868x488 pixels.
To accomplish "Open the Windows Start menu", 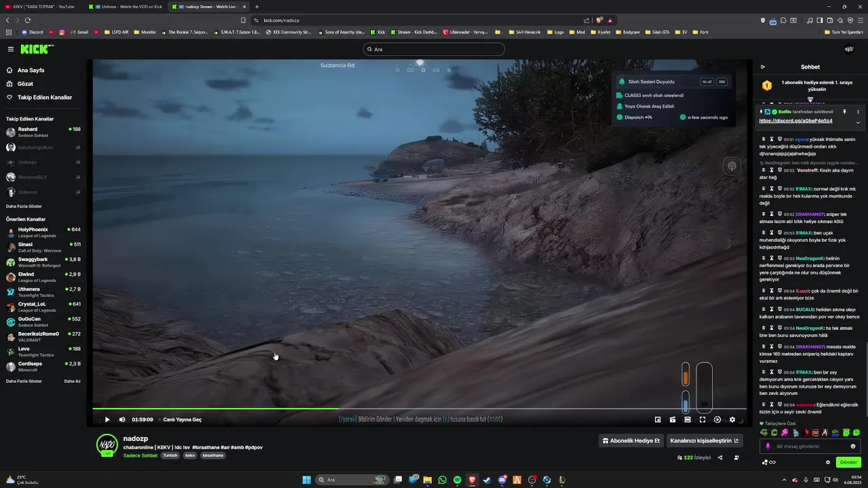I will coord(307,480).
